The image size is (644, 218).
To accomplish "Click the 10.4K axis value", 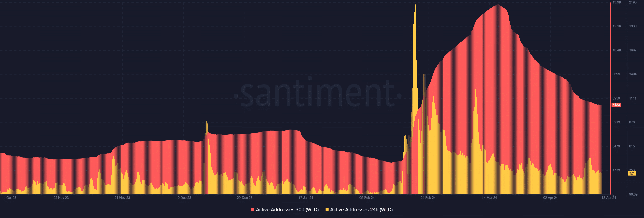I will coord(617,50).
